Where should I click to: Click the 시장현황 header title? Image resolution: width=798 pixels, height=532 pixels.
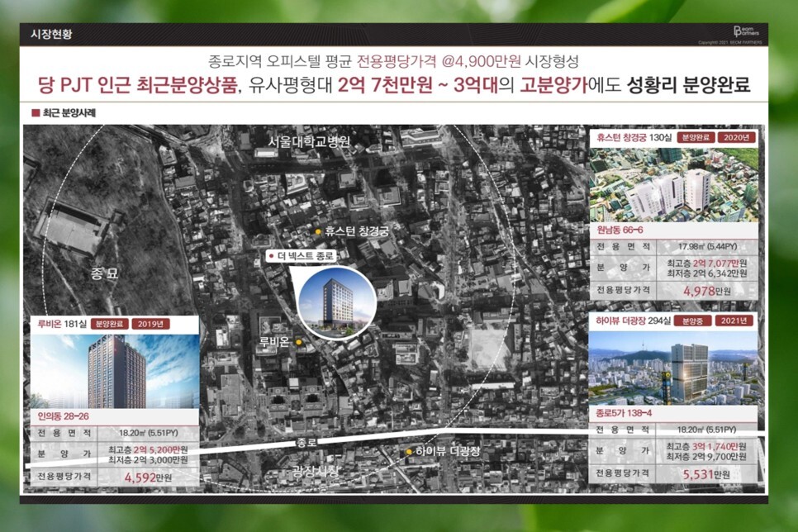pyautogui.click(x=51, y=34)
